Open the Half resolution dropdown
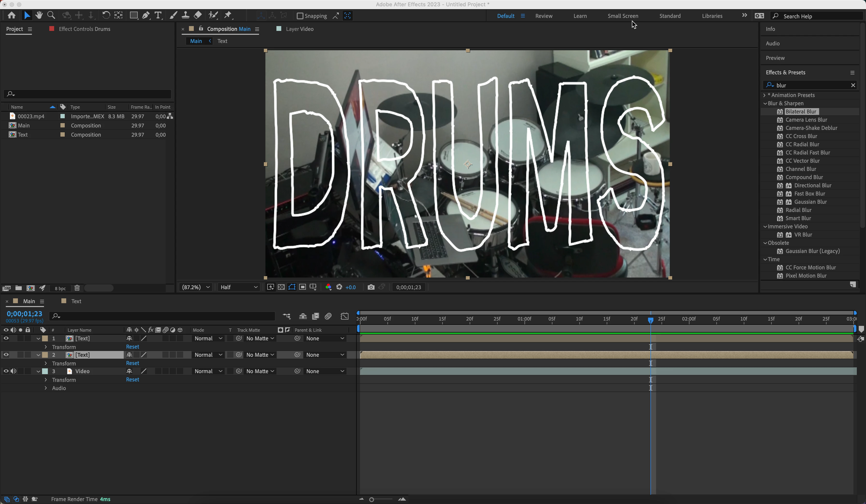Screen dimensions: 866x504 [x=239, y=287]
